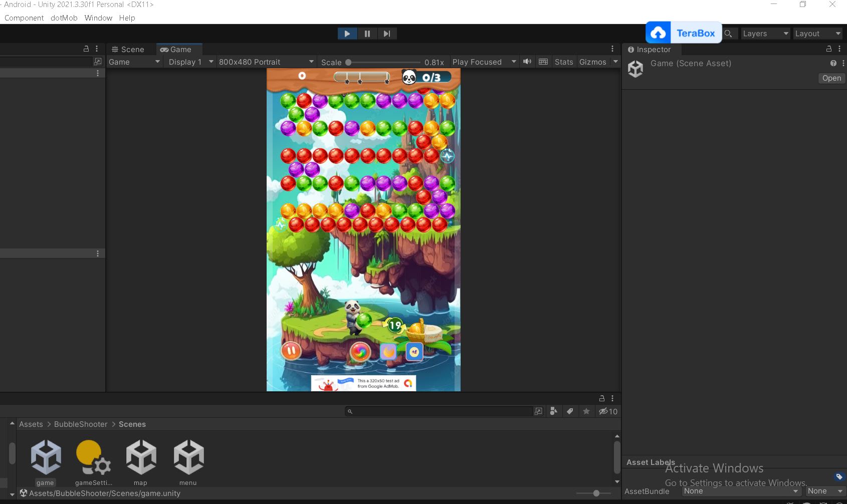Click the Open button for the scene asset
This screenshot has height=504, width=847.
831,78
